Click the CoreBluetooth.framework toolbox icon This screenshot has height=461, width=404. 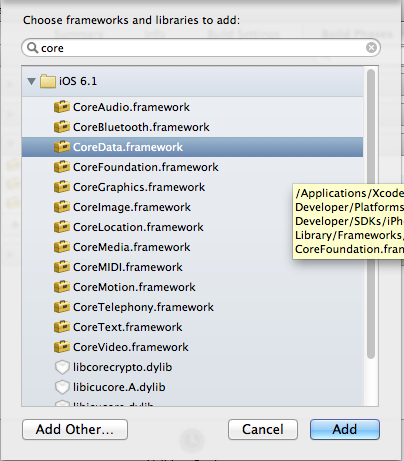point(62,127)
